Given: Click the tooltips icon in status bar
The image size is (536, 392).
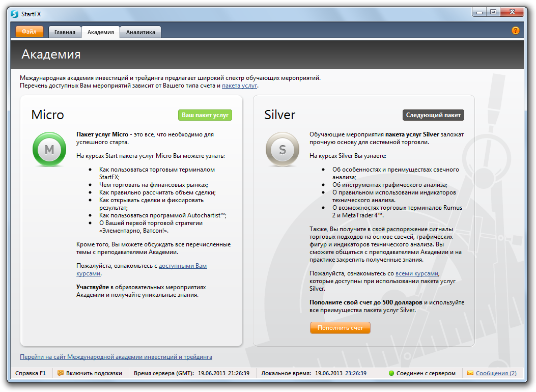Looking at the screenshot, I should point(61,373).
